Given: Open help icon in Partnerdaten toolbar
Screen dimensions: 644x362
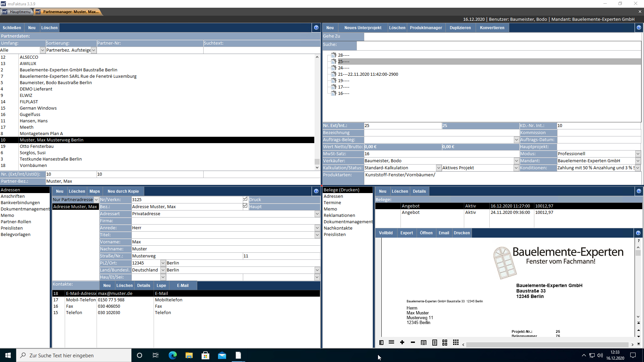Looking at the screenshot, I should 316,28.
